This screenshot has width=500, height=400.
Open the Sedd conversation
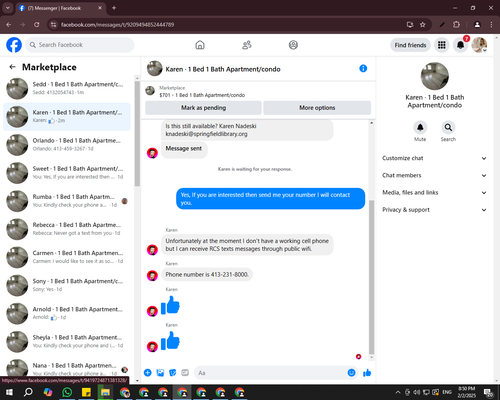(x=67, y=88)
